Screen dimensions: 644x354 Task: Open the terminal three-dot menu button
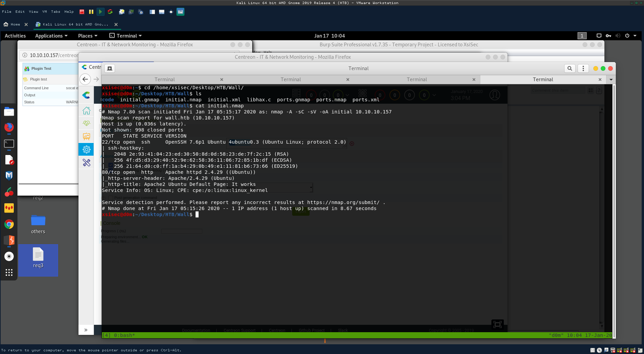583,68
